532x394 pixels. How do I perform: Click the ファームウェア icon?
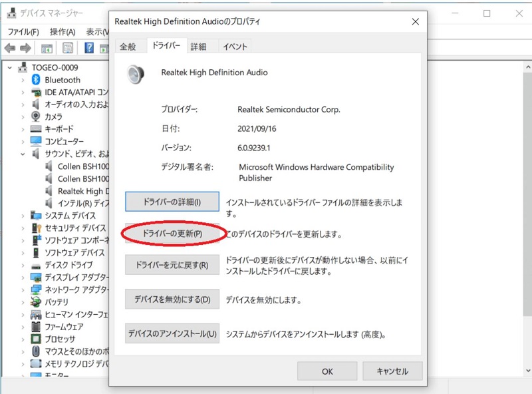coord(36,326)
